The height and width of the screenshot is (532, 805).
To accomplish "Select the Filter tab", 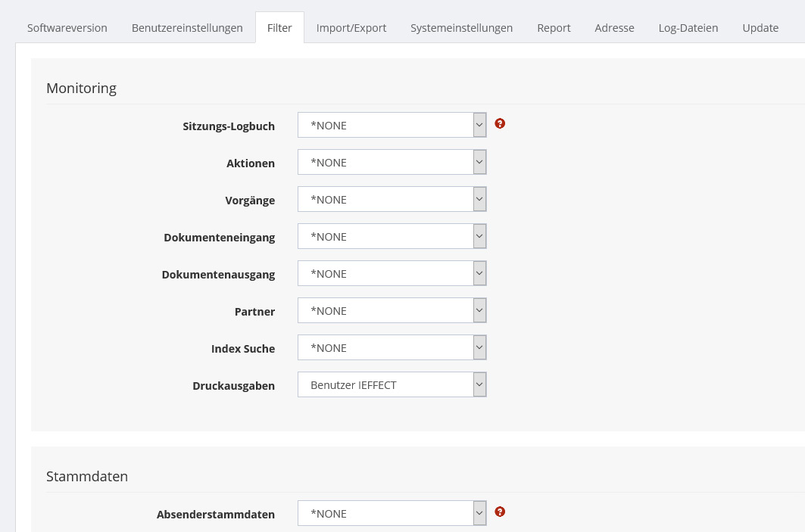I will click(279, 28).
